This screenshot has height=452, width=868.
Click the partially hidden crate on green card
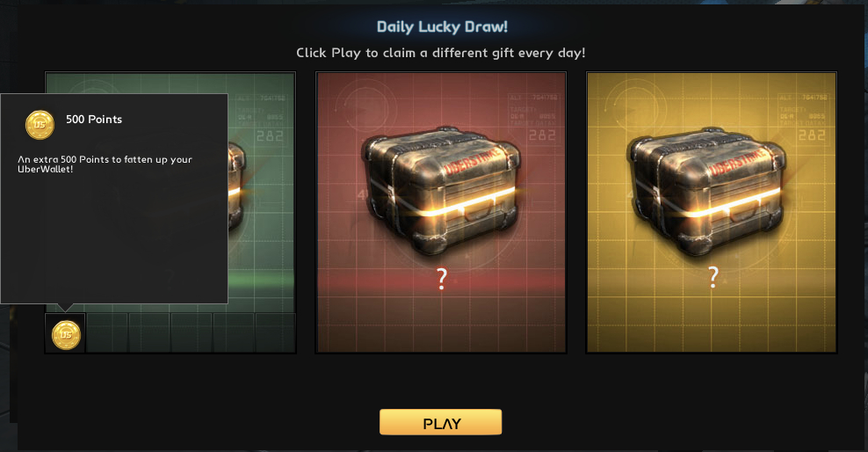coord(237,188)
